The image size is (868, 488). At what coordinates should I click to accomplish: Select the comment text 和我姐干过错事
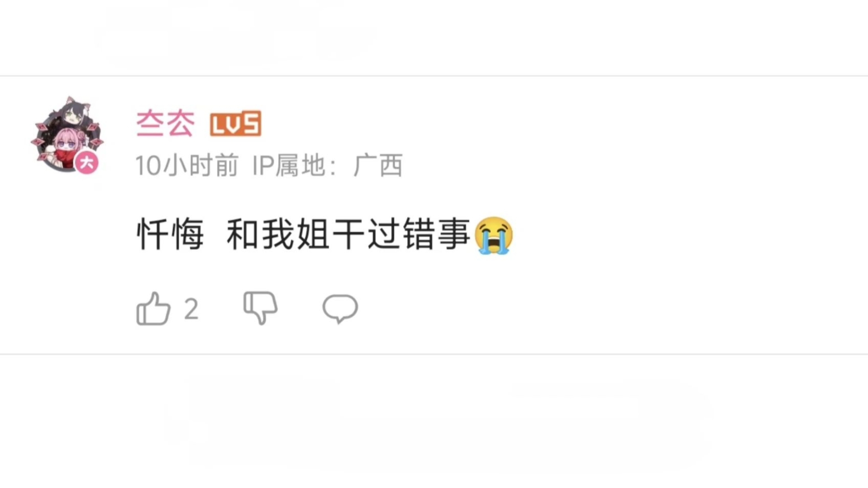(349, 235)
